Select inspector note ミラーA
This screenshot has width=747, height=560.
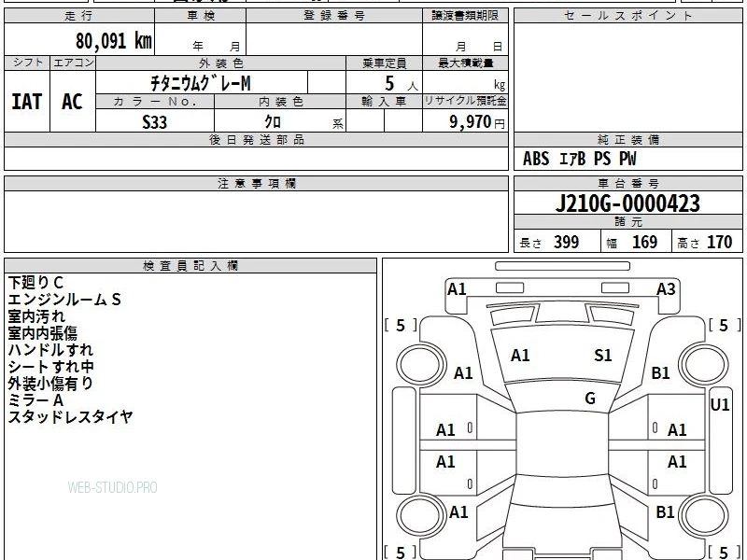(35, 400)
